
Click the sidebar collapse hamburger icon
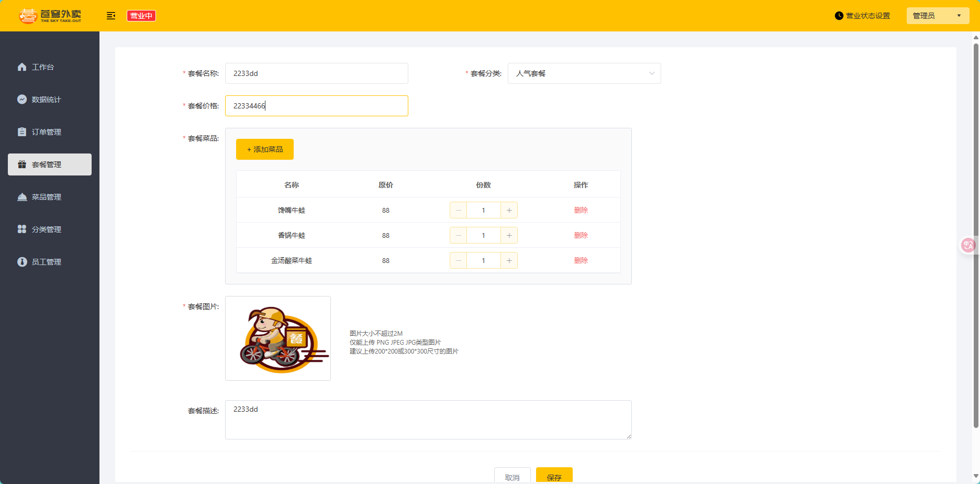click(x=110, y=16)
